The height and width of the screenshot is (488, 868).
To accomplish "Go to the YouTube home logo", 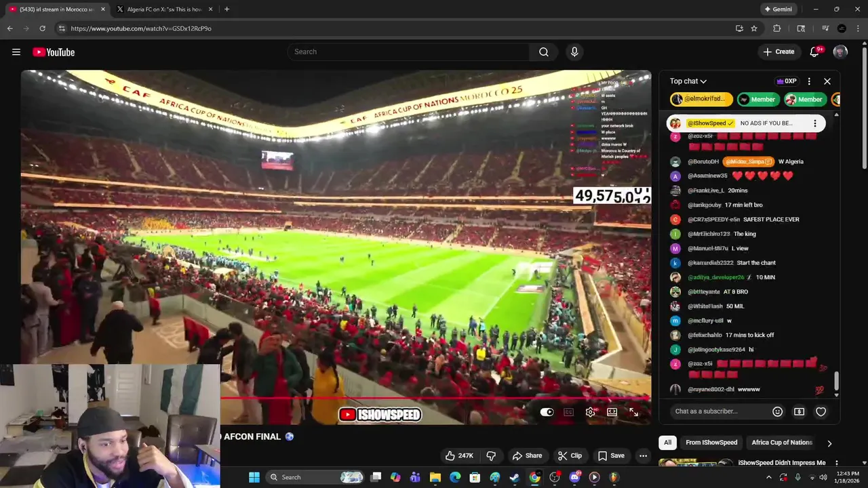I will coord(54,52).
